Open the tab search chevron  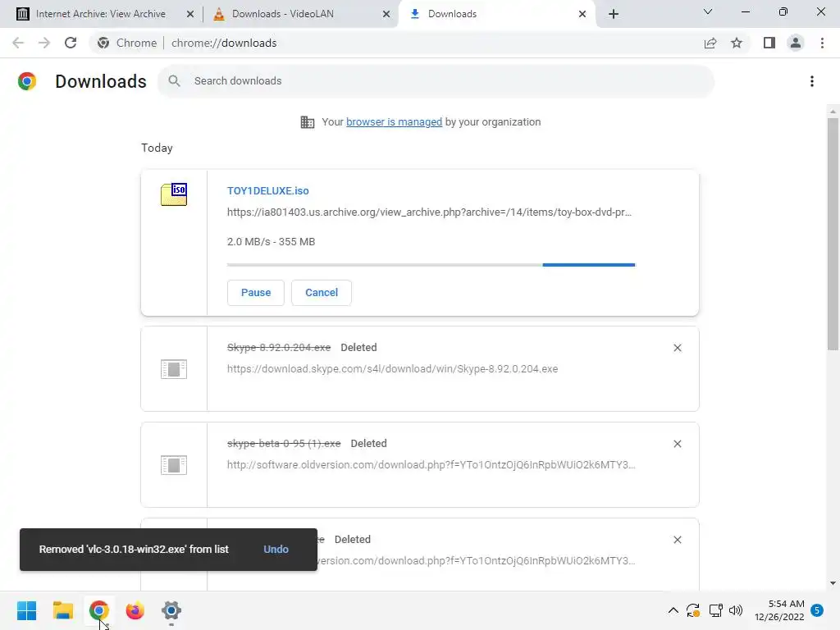pos(708,11)
